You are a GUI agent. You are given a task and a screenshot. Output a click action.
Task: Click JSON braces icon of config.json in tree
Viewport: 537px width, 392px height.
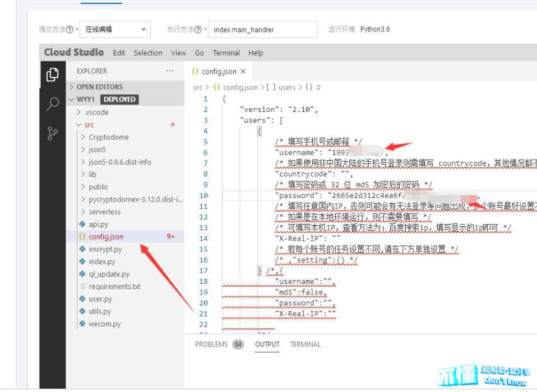82,236
